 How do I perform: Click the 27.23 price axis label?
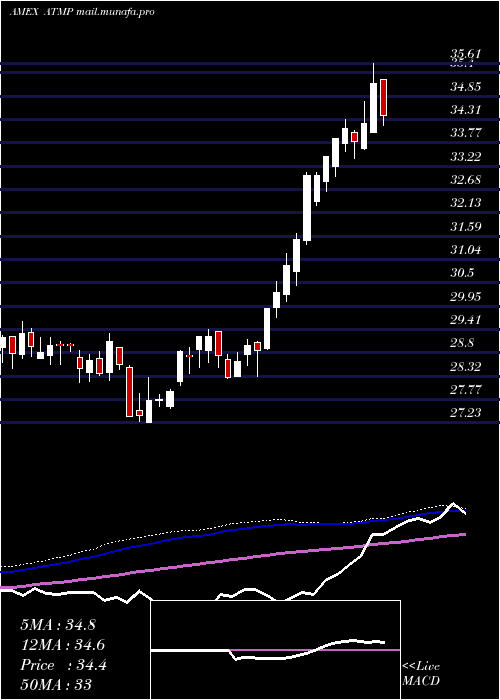466,412
